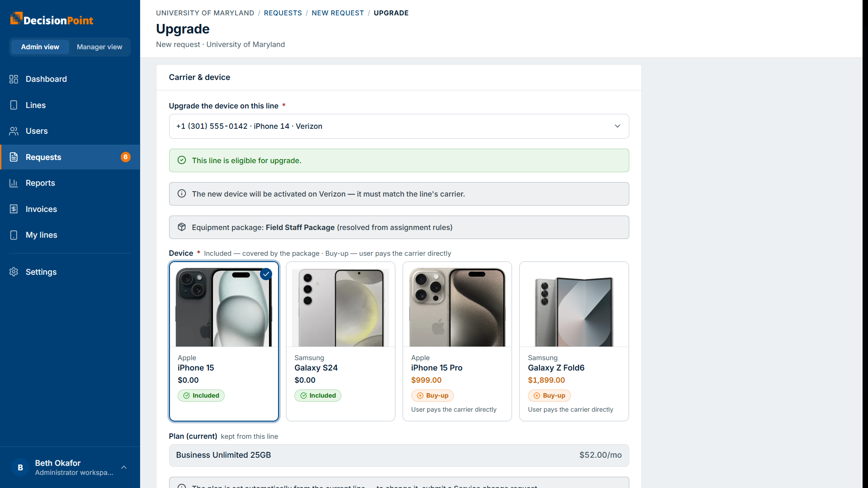The height and width of the screenshot is (488, 868).
Task: Click the NEW REQUEST breadcrumb link
Action: (338, 13)
